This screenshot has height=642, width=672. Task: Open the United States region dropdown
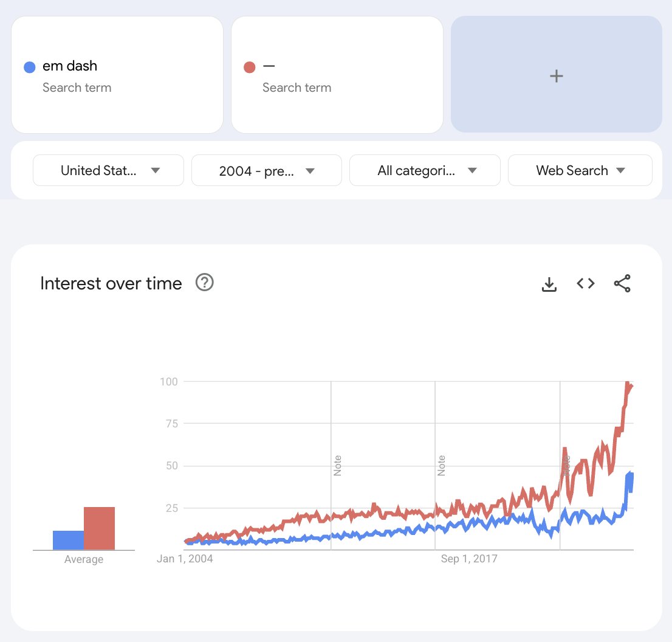click(x=108, y=170)
